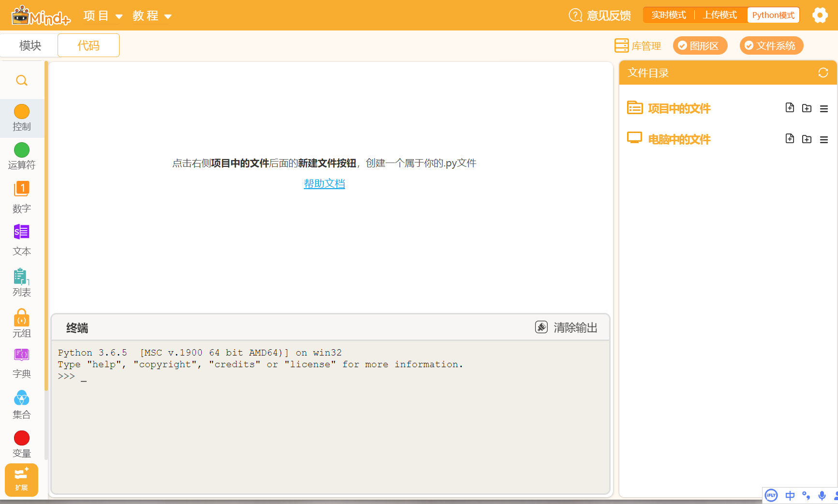Click the search icon in sidebar
Screen dimensions: 838x504
point(22,80)
